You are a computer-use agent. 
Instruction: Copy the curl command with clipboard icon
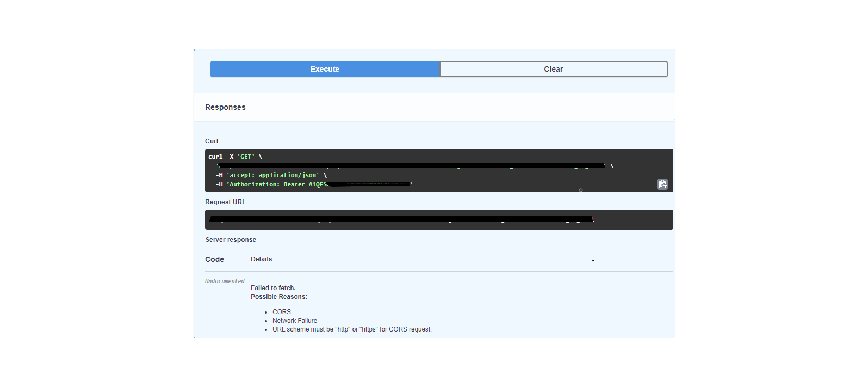662,184
